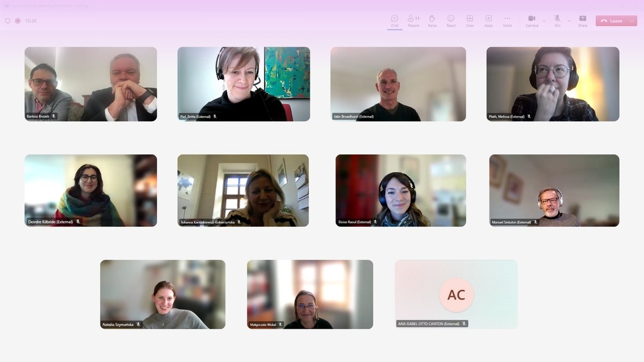Select Eloise Raoul's video tile
The image size is (644, 362).
tap(401, 190)
